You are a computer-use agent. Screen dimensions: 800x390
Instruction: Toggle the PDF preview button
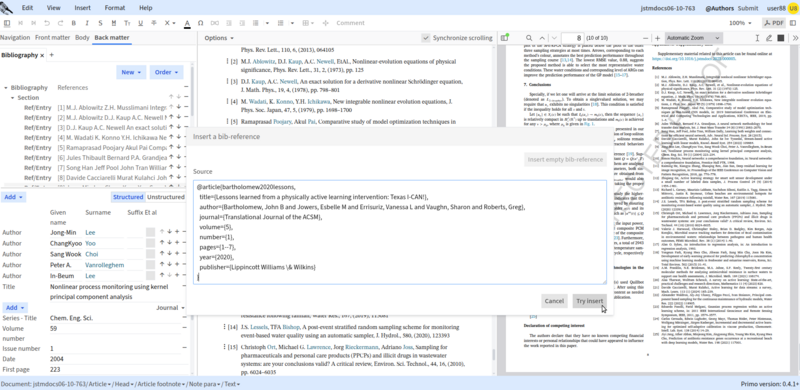774,23
